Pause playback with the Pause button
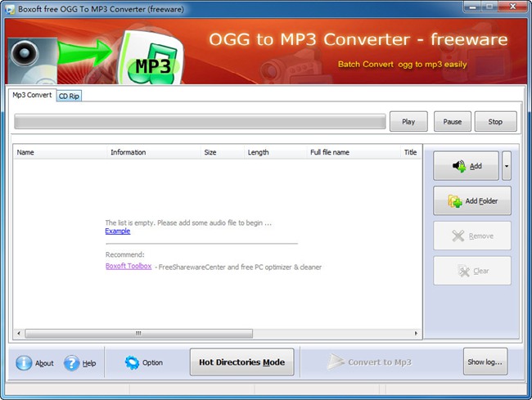Image resolution: width=532 pixels, height=400 pixels. point(453,121)
